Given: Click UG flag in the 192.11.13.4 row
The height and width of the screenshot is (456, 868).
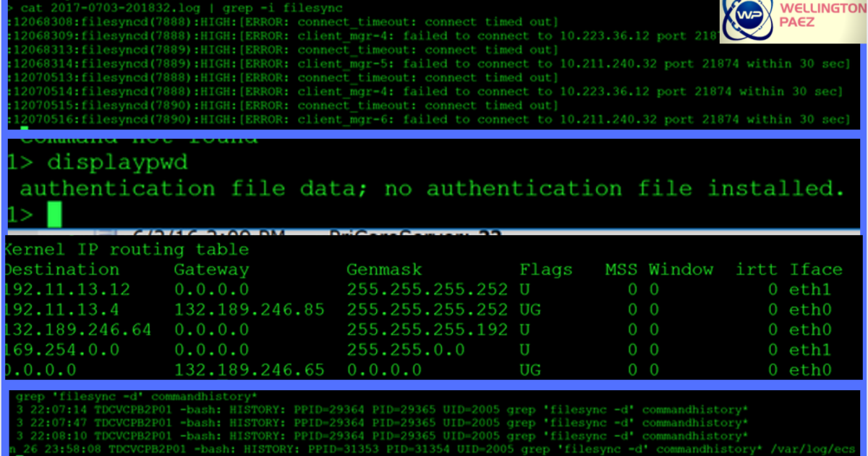Looking at the screenshot, I should click(530, 310).
